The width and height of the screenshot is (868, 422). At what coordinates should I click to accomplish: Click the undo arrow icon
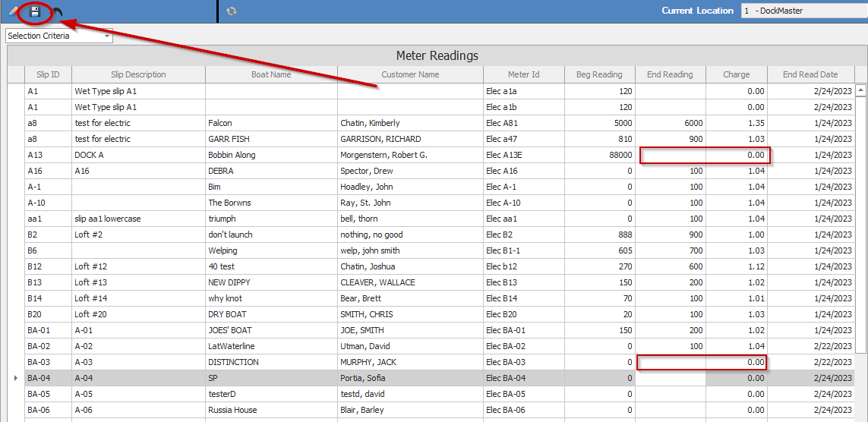coord(57,12)
